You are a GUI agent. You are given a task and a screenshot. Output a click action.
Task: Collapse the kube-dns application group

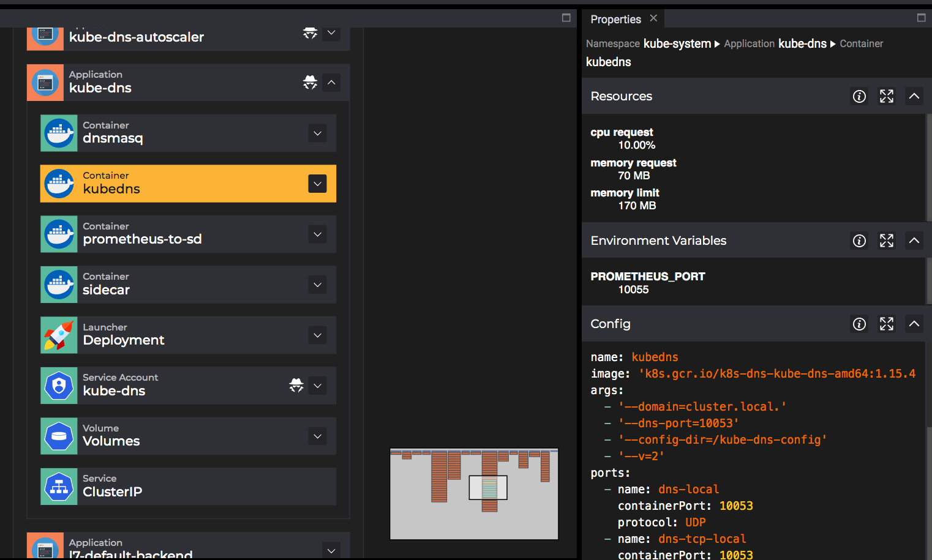pos(331,83)
